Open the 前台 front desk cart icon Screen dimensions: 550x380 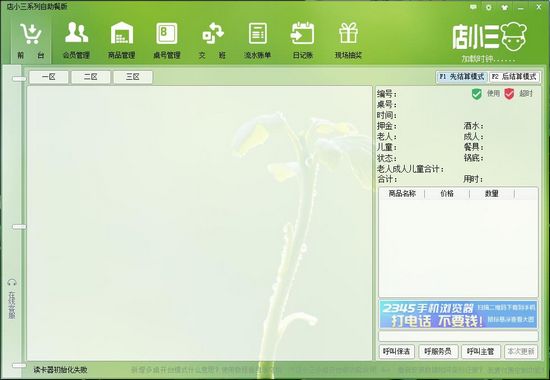[x=31, y=34]
